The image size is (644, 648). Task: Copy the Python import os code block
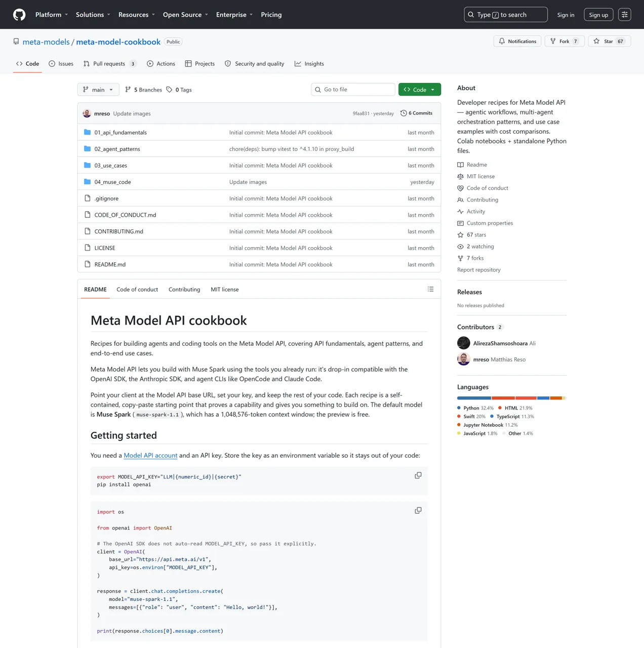418,510
